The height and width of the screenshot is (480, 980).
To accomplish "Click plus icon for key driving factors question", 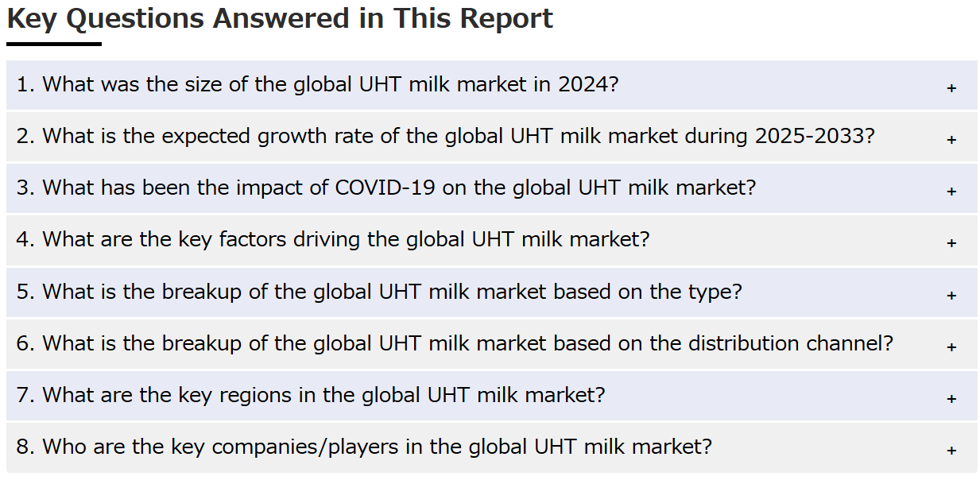I will (951, 243).
